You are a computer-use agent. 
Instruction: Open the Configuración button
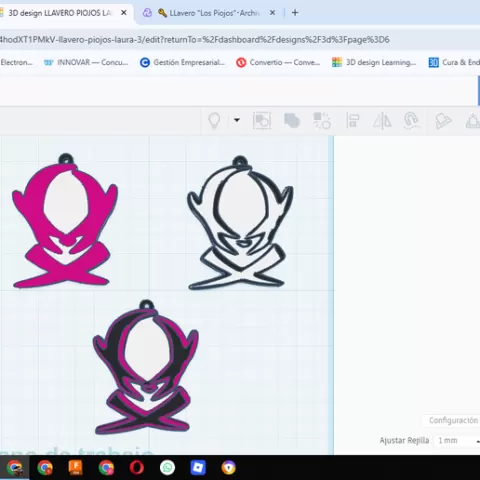tap(453, 420)
